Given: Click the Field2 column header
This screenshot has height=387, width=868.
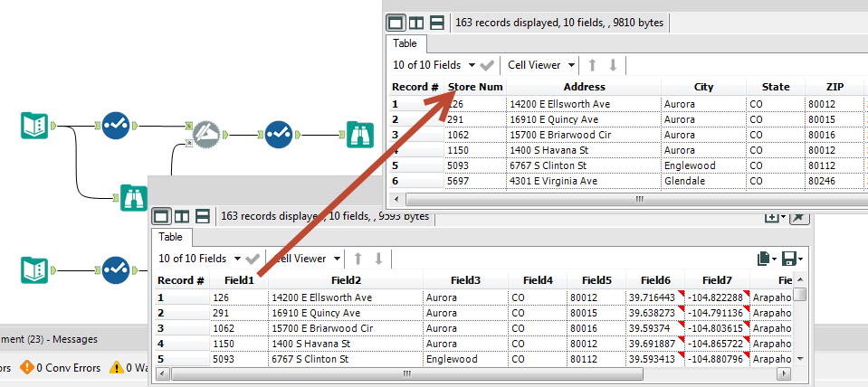Looking at the screenshot, I should (346, 280).
